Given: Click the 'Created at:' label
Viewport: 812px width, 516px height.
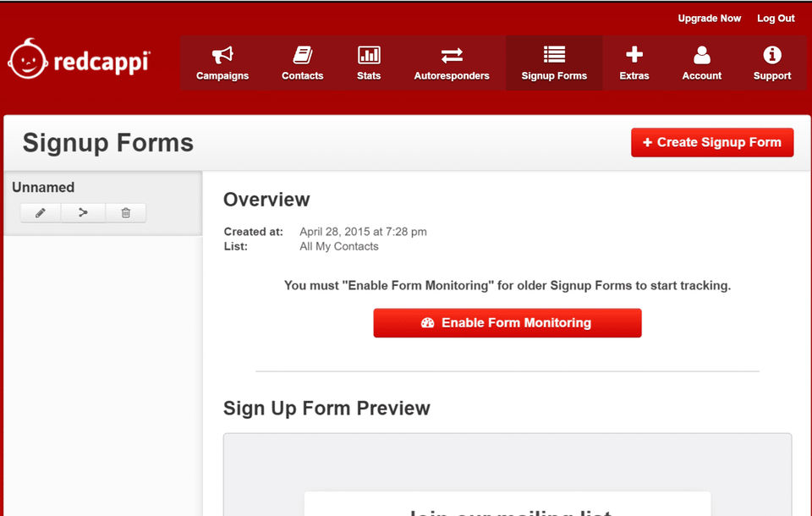Looking at the screenshot, I should 254,232.
